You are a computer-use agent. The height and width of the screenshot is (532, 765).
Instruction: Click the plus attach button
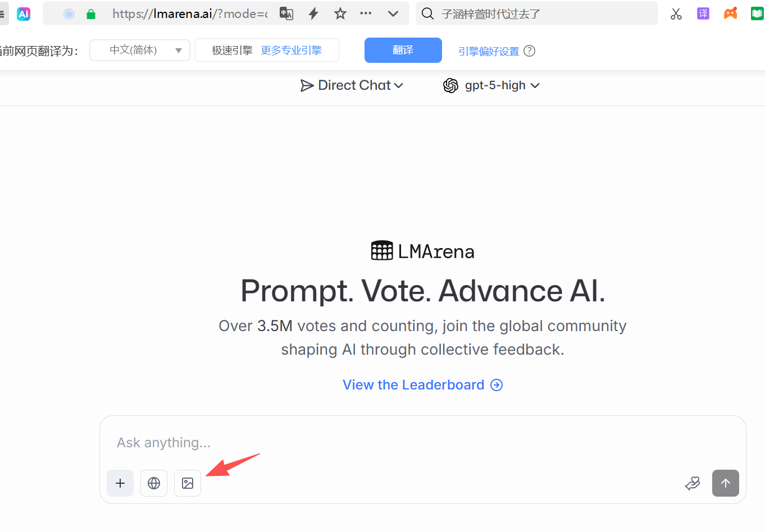tap(120, 483)
